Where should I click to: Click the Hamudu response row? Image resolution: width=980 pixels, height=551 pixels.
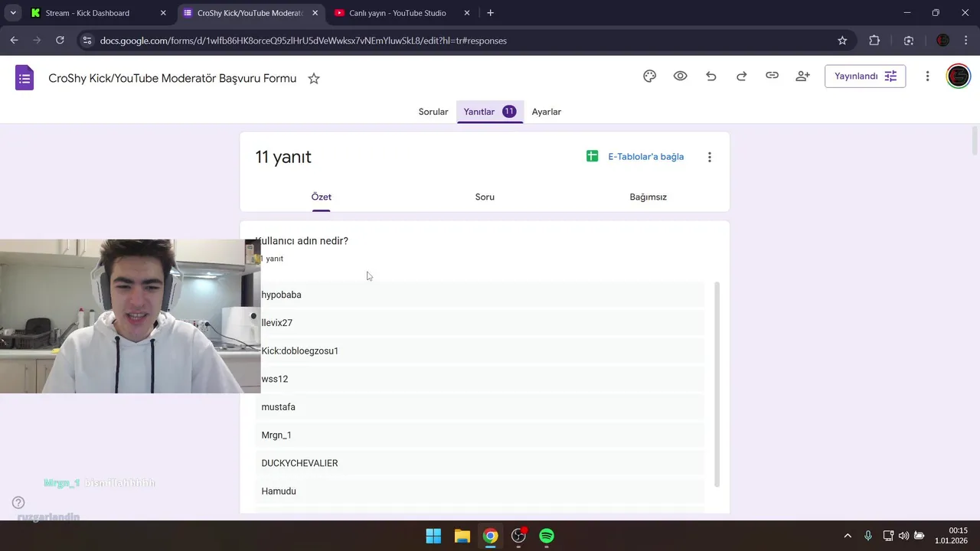pos(479,491)
